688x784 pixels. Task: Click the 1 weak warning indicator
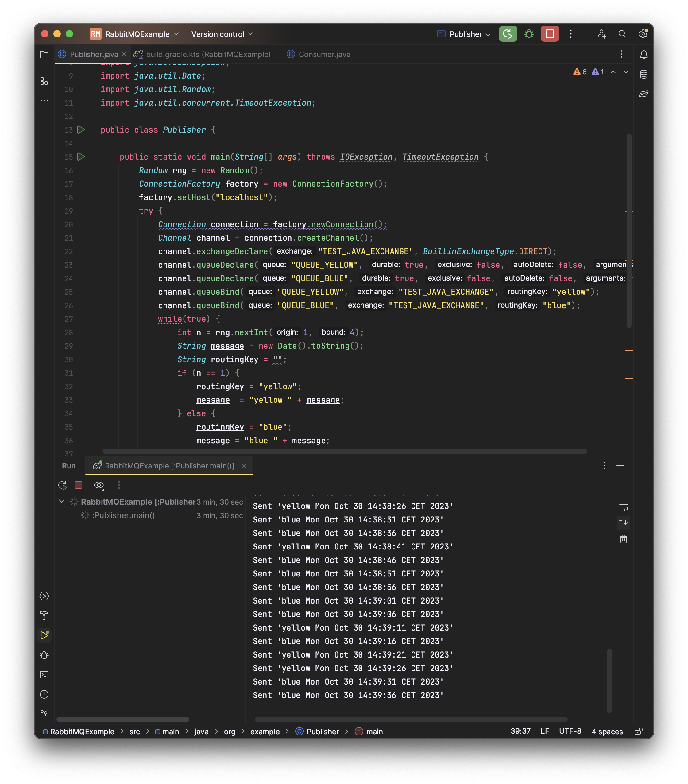click(x=598, y=72)
